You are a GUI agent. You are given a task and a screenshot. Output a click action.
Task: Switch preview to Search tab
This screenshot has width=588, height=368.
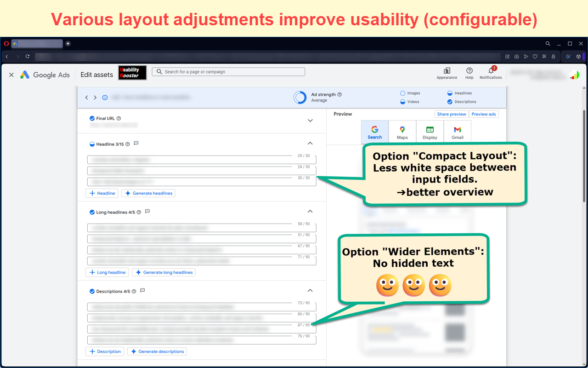point(375,132)
